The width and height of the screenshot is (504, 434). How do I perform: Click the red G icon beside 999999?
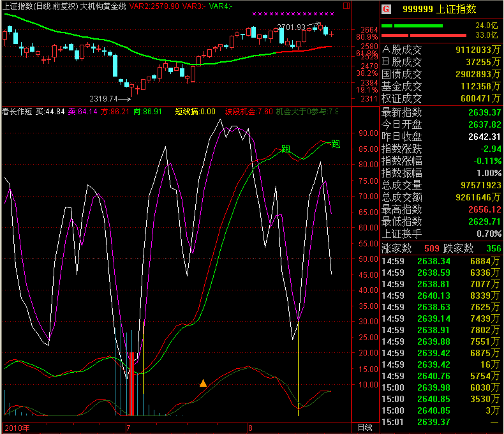coord(387,10)
